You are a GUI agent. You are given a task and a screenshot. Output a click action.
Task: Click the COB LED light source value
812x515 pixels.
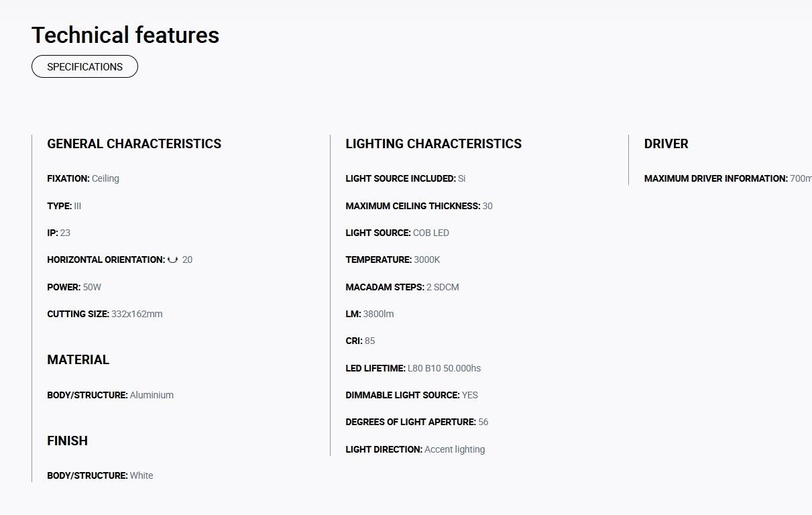(431, 233)
